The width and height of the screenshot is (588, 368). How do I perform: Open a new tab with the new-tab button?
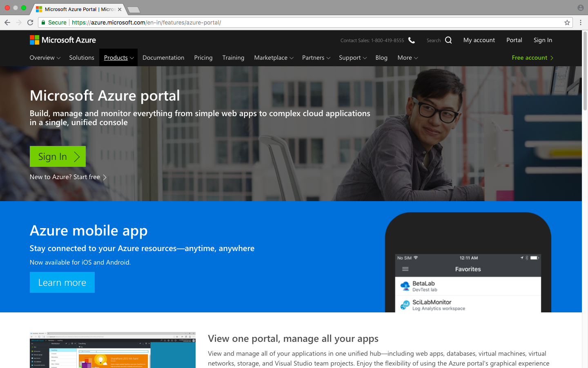[x=134, y=9]
